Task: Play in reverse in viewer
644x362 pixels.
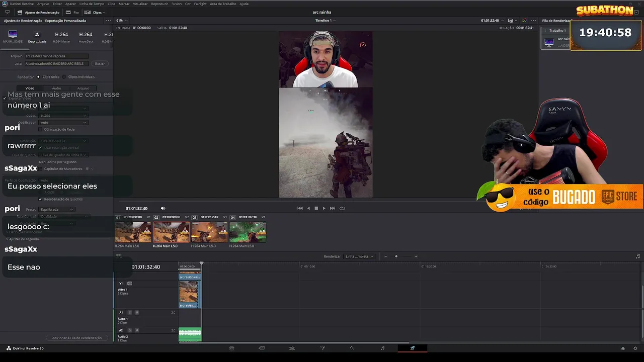Action: [x=308, y=208]
